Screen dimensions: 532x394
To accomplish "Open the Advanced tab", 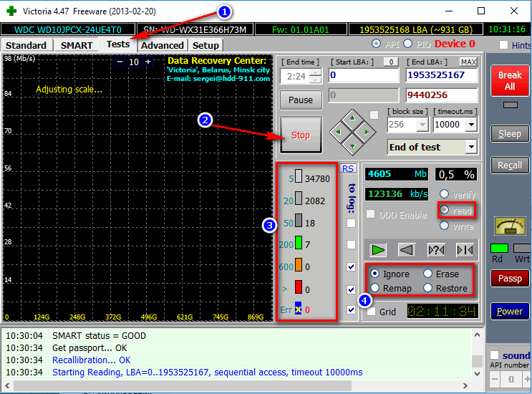I will point(163,45).
